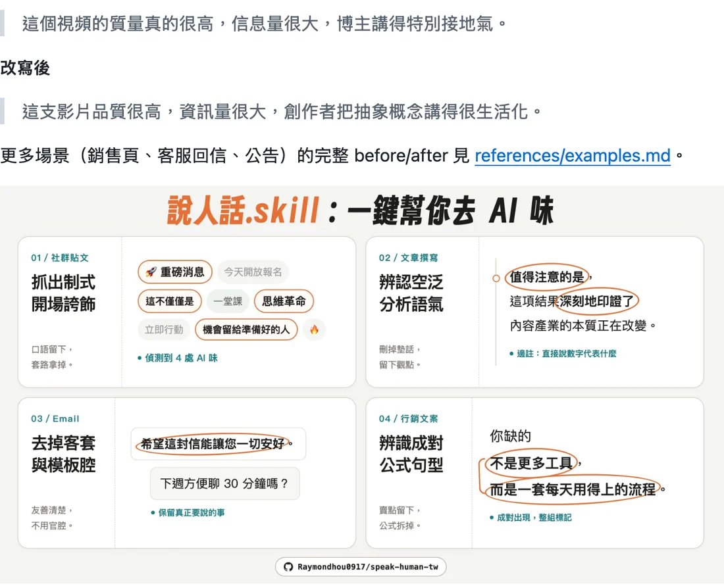This screenshot has width=724, height=588.
Task: Click the 下週方便聊 30 分鐘嗎？ message bubble
Action: coord(224,483)
